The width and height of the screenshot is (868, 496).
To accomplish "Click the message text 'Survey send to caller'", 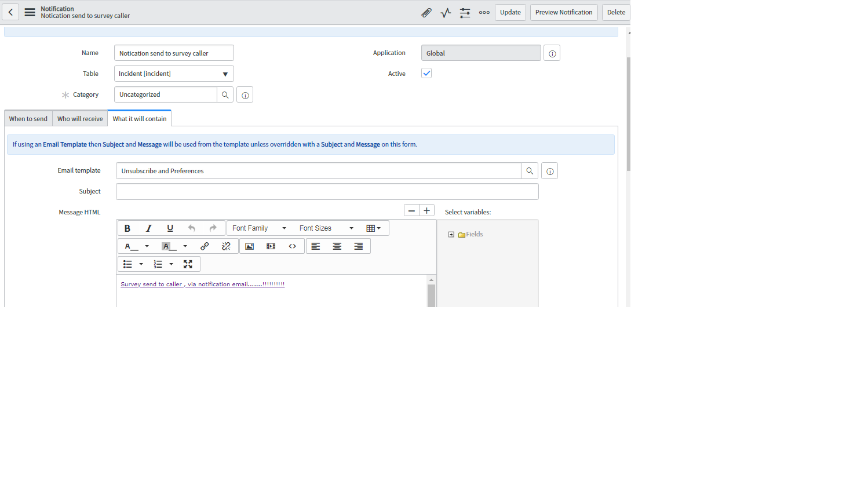I will (152, 285).
